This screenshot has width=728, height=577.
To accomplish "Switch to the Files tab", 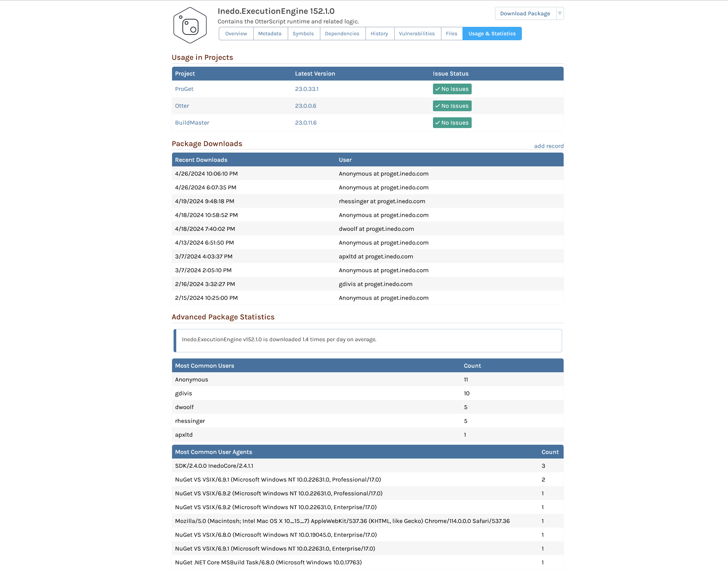I will coord(452,34).
